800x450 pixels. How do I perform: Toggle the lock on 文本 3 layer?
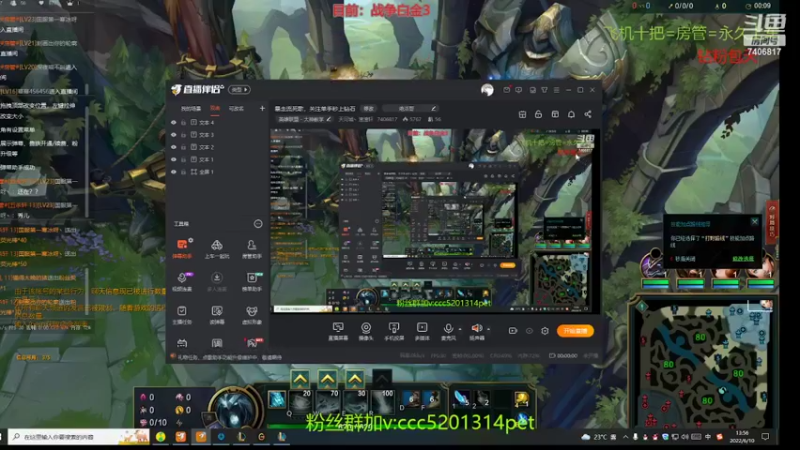183,135
